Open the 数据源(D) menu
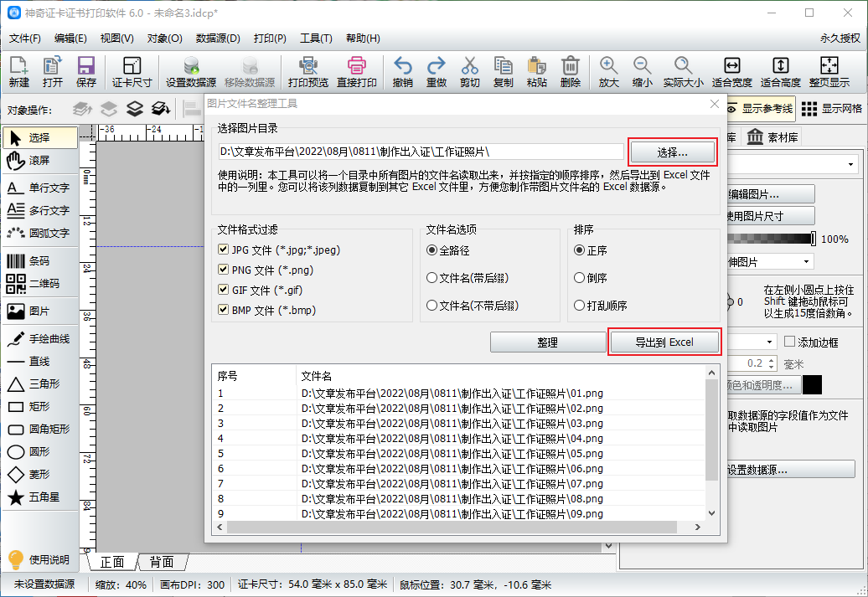 218,39
